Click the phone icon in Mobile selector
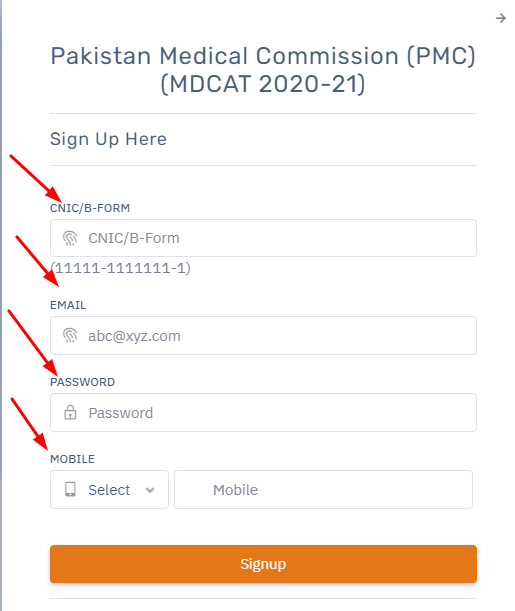515x611 pixels. [x=70, y=489]
